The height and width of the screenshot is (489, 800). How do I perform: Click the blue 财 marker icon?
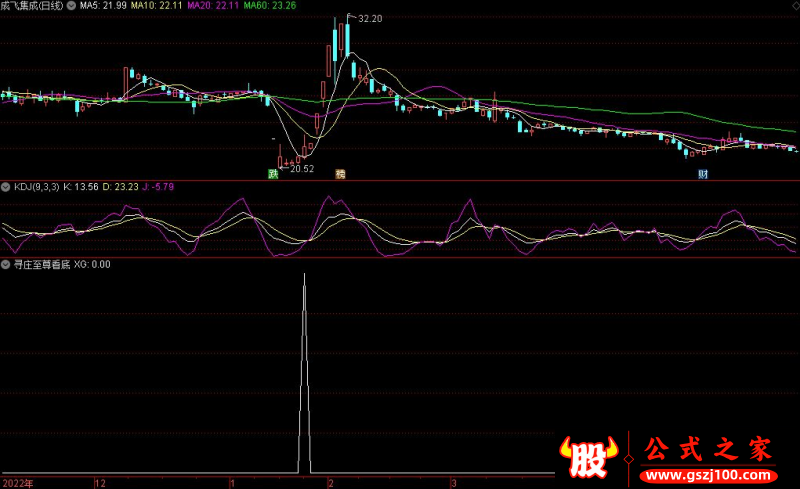click(x=703, y=174)
